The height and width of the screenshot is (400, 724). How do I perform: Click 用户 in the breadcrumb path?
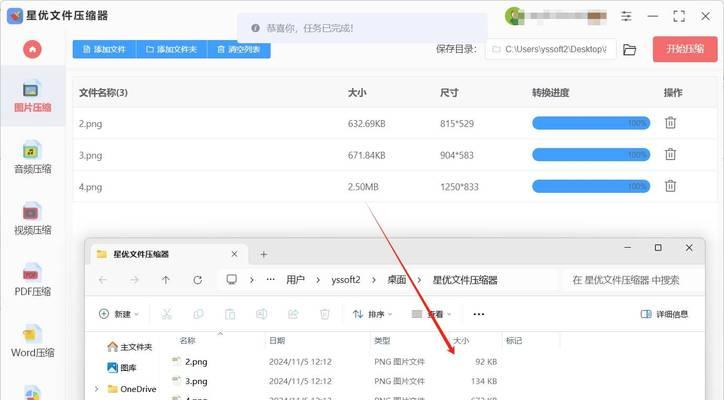tap(295, 280)
